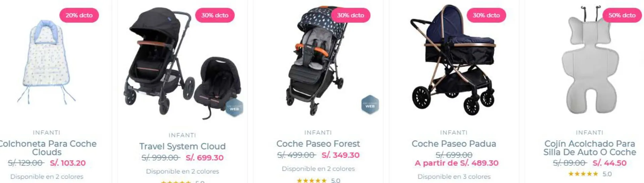Click the star rating under Coche Paseo Forest

click(312, 181)
